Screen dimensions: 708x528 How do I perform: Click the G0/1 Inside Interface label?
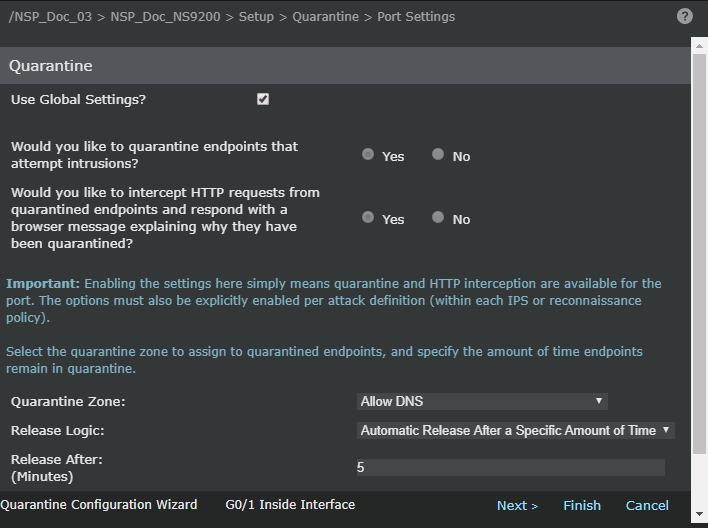tap(290, 505)
